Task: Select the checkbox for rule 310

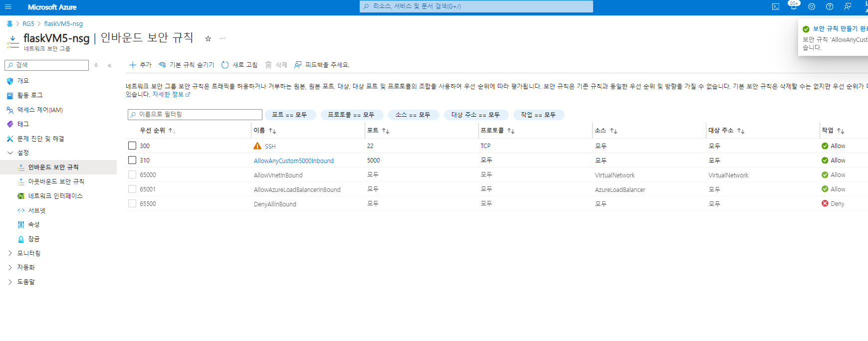Action: coord(132,160)
